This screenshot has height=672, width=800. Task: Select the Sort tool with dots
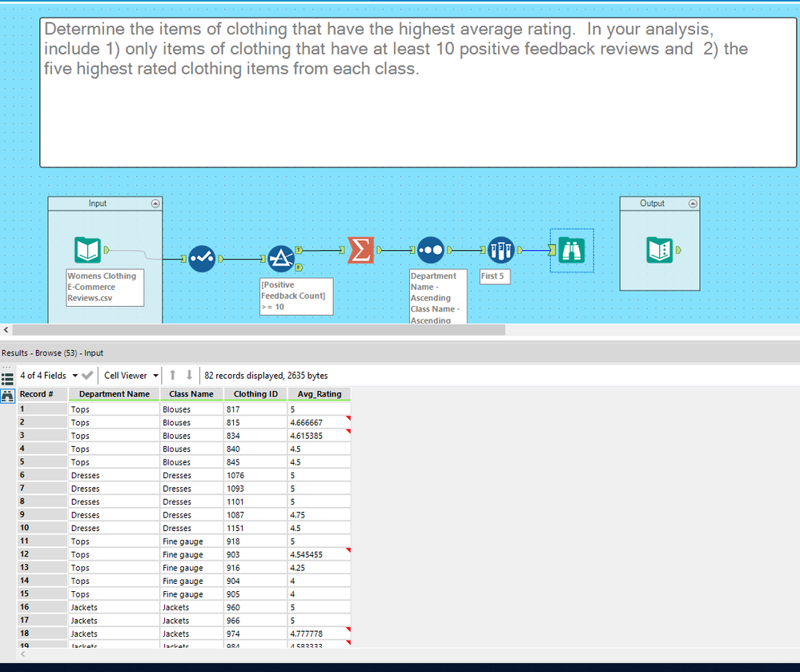pos(431,250)
